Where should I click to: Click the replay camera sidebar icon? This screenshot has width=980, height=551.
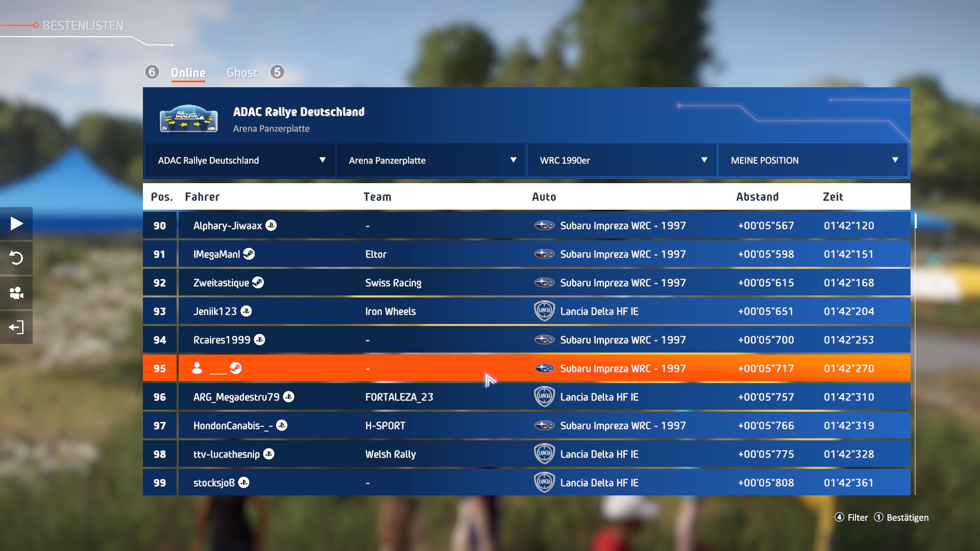[x=16, y=293]
